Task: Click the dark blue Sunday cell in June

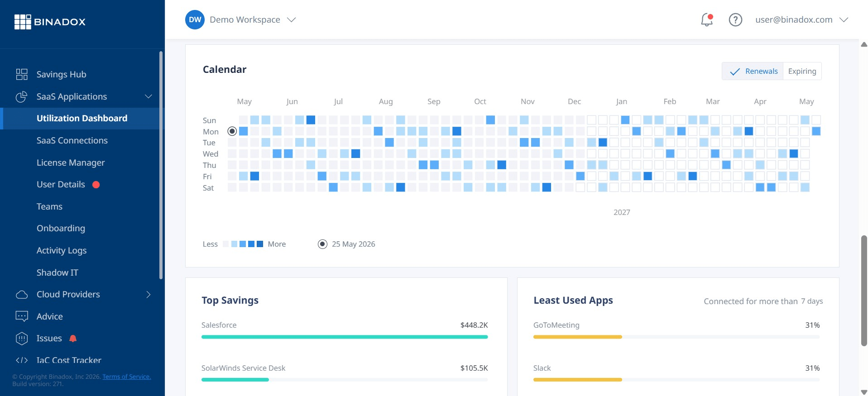Action: [311, 120]
